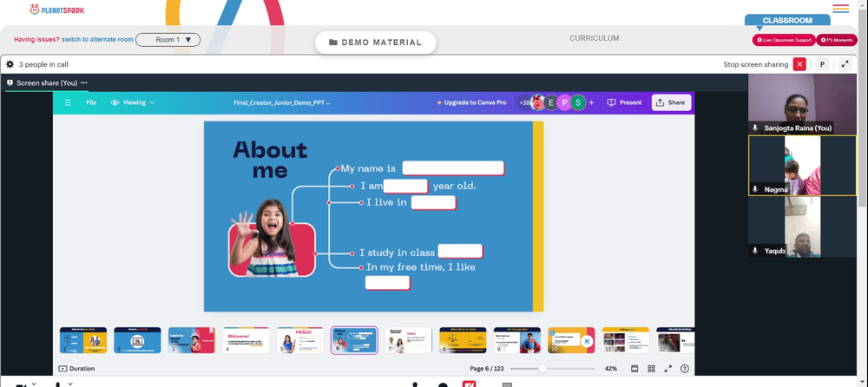Toggle Sanjogta Raina microphone icon
The image size is (868, 387).
(755, 128)
